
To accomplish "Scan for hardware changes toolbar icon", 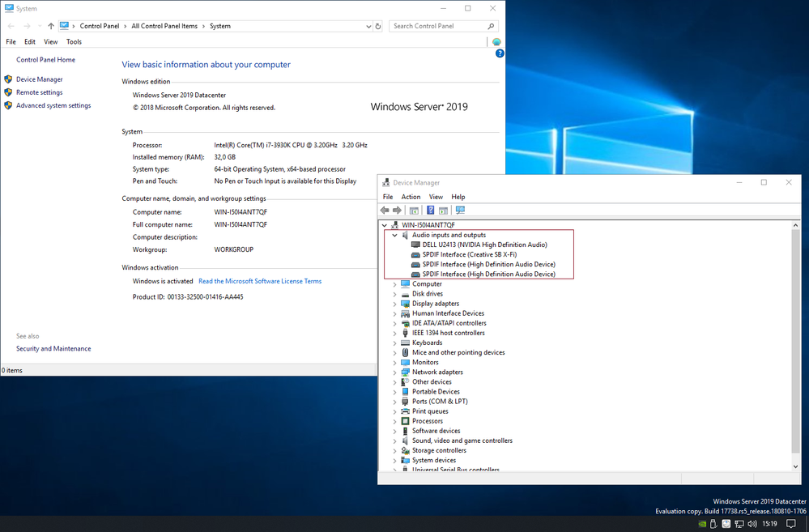I will coord(460,210).
